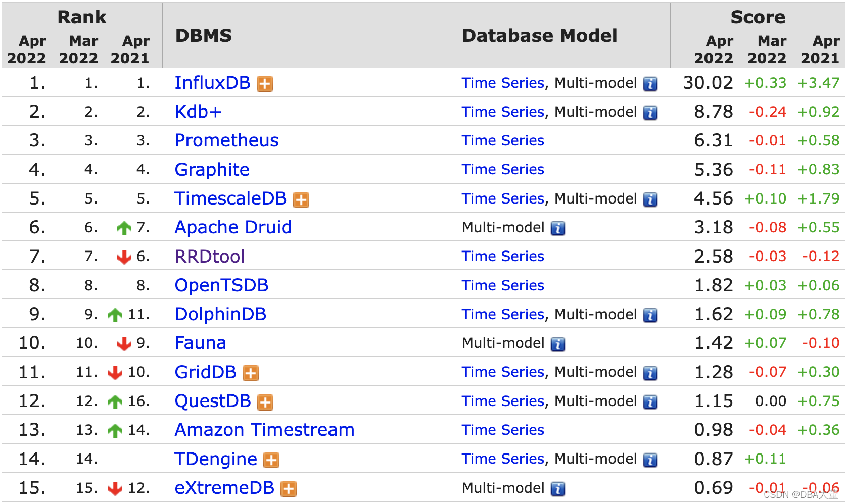Click the info icon next to InfluxDB Multi-model
Image resolution: width=846 pixels, height=504 pixels.
tap(650, 84)
